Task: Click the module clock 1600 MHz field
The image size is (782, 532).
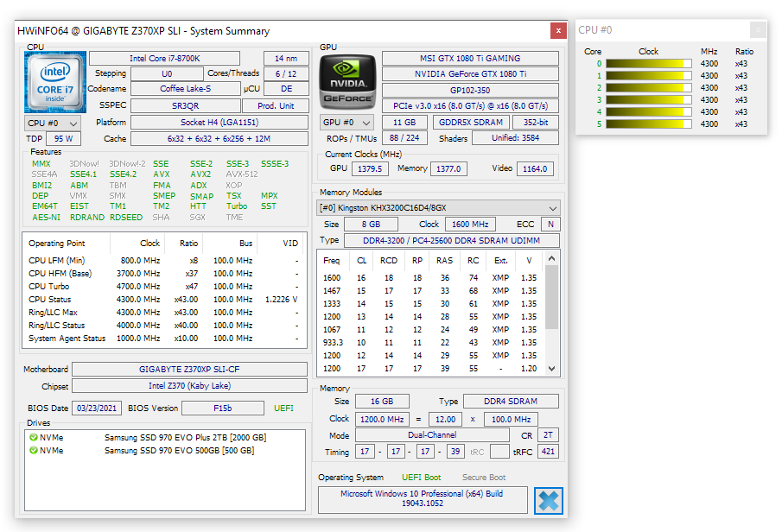Action: [470, 225]
